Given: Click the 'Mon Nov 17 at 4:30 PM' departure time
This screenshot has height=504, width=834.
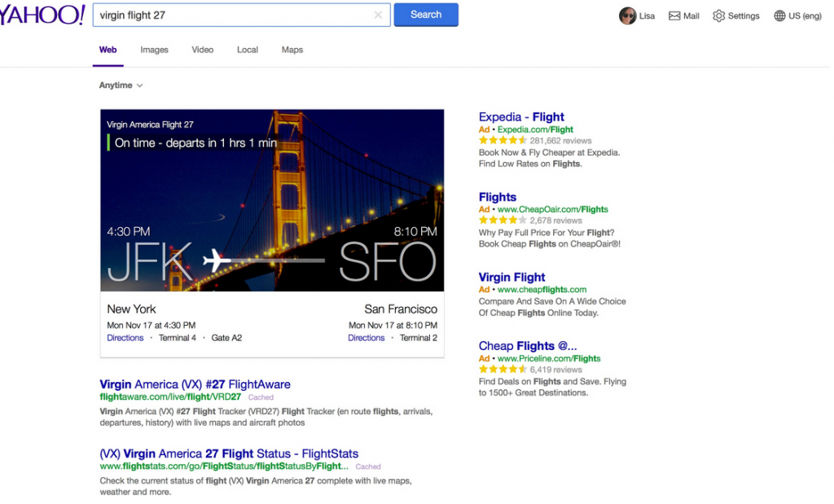Looking at the screenshot, I should tap(151, 325).
